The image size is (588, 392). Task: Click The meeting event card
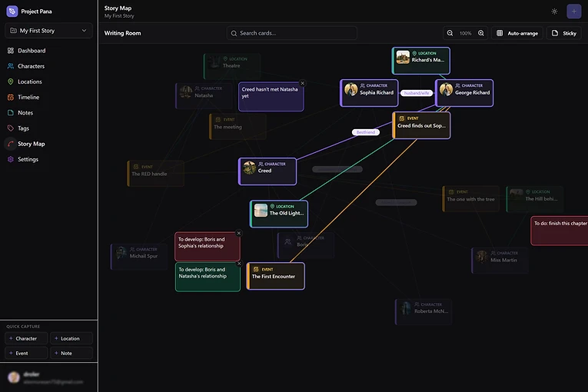[x=238, y=126]
